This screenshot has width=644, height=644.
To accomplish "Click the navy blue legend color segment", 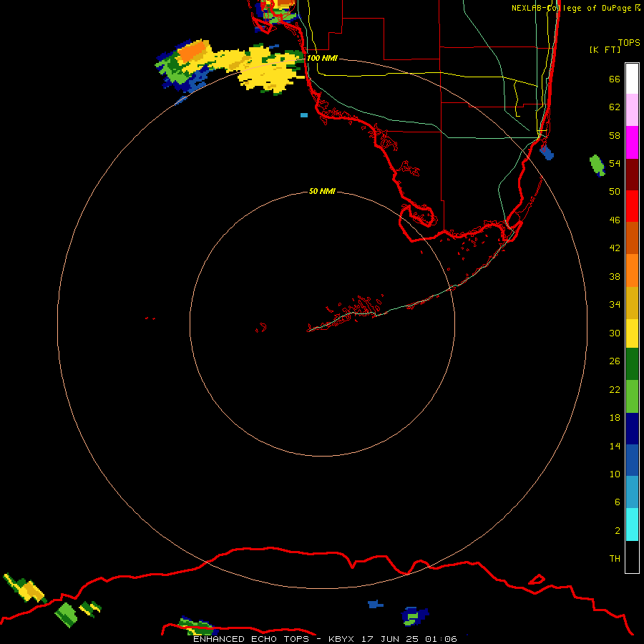I will (x=632, y=429).
